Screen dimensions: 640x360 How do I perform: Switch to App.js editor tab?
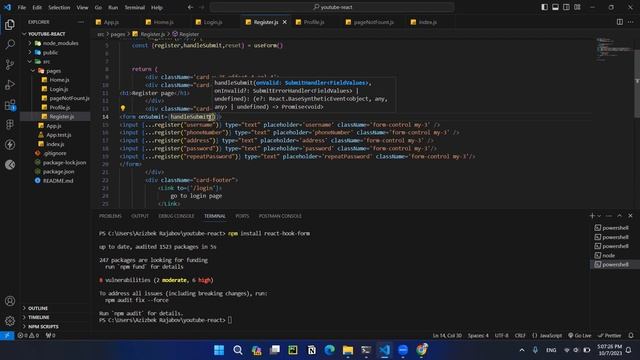(x=111, y=22)
